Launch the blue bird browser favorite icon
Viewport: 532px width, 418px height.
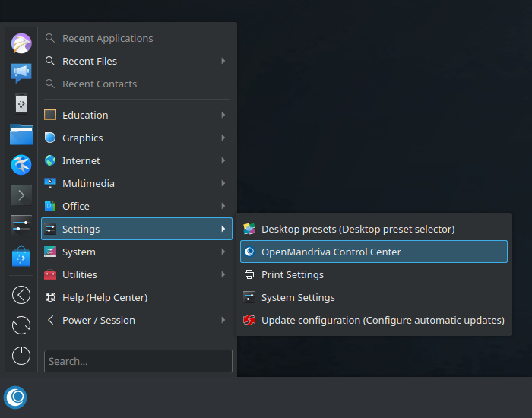21,165
